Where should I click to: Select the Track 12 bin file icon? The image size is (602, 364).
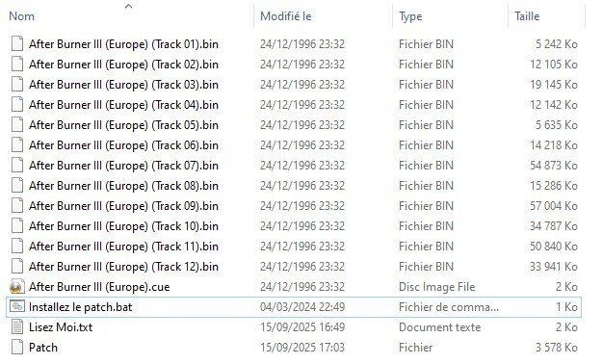[17, 266]
